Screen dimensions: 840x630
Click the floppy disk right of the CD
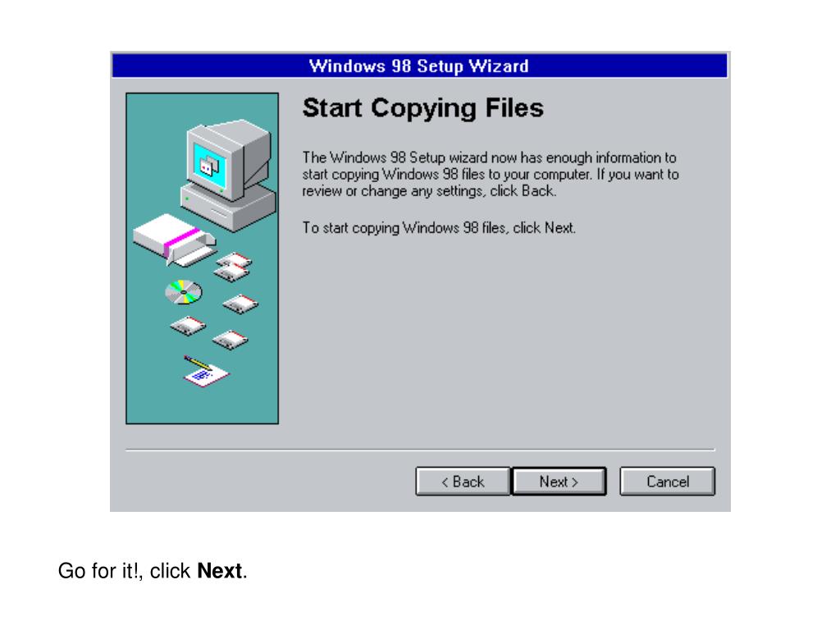point(240,304)
